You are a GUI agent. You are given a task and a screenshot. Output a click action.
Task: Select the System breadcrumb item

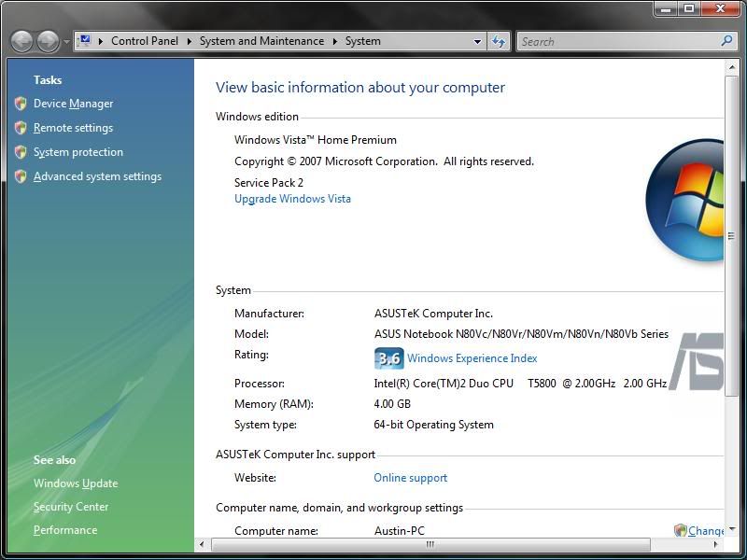click(x=362, y=41)
